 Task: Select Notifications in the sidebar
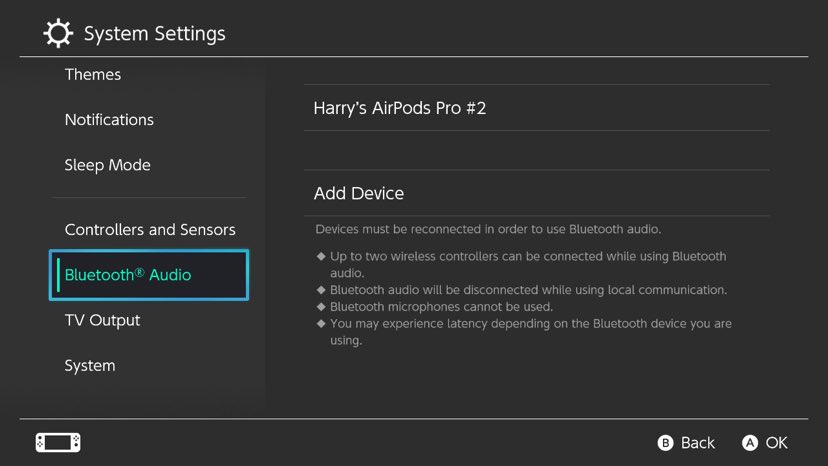(x=109, y=120)
